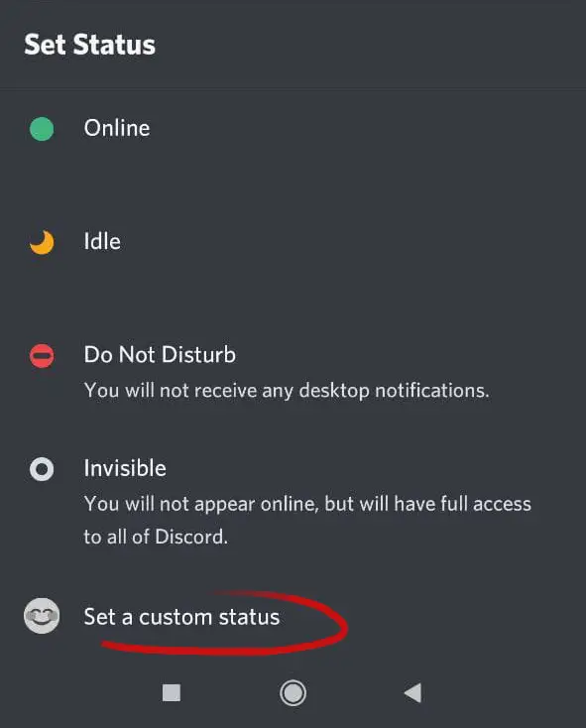Click the green Online status dot
Image resolution: width=586 pixels, height=728 pixels.
[x=42, y=129]
